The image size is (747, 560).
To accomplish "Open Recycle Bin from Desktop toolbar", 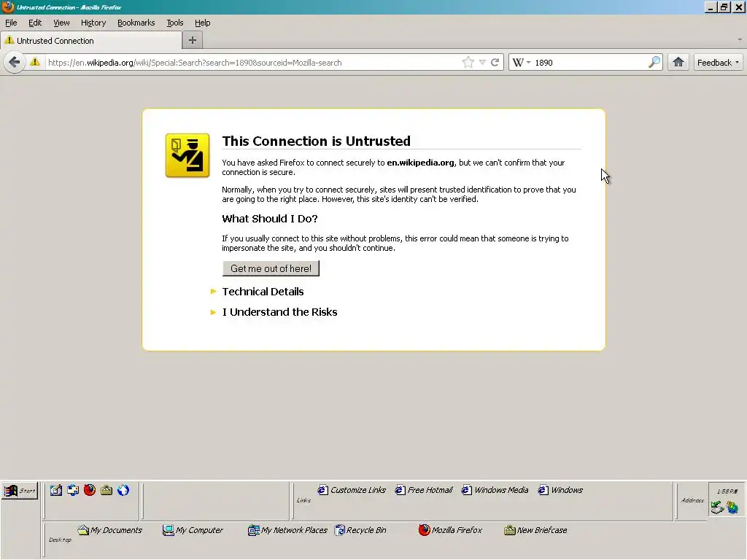I will point(360,530).
